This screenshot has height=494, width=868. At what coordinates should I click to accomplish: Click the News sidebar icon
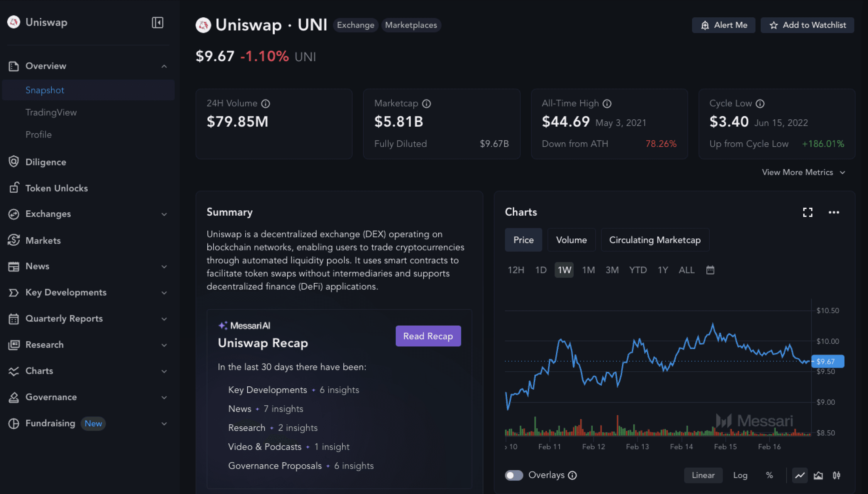[x=13, y=266]
